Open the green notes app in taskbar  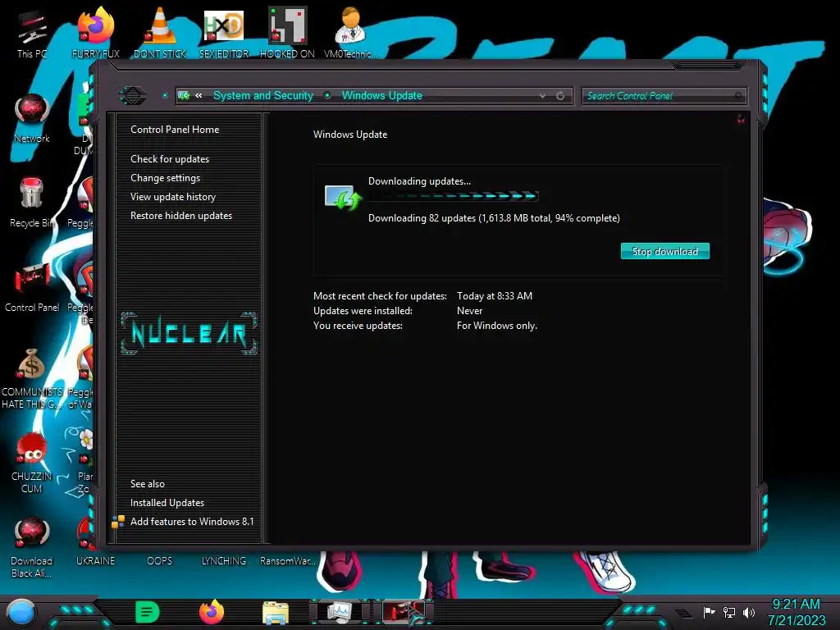click(148, 612)
